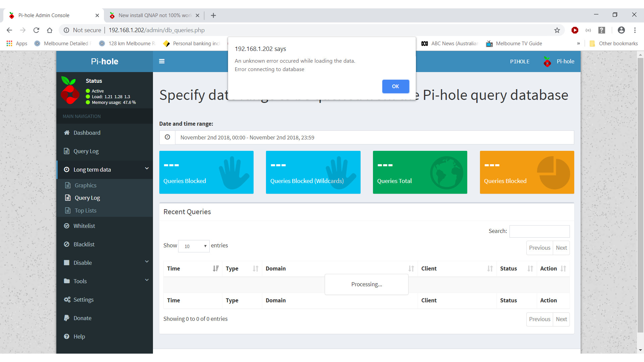Expand the Disable menu chevron
Viewport: 644px width, 362px height.
click(147, 261)
